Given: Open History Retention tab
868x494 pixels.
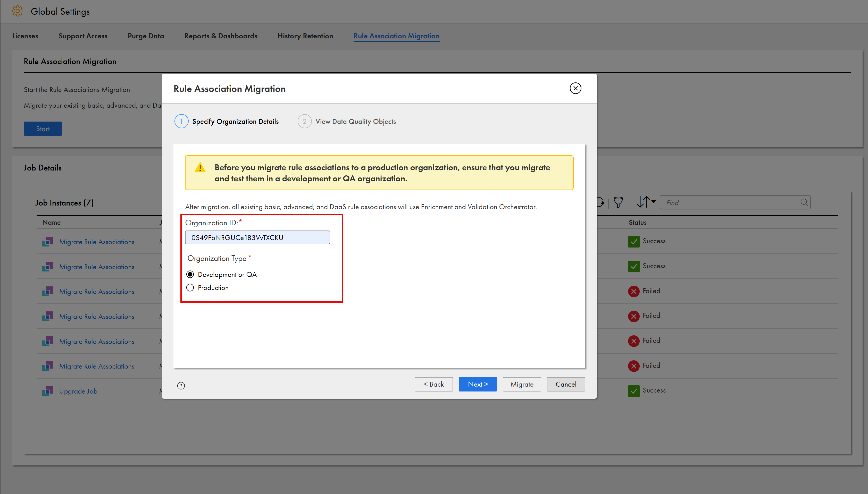Looking at the screenshot, I should point(305,36).
